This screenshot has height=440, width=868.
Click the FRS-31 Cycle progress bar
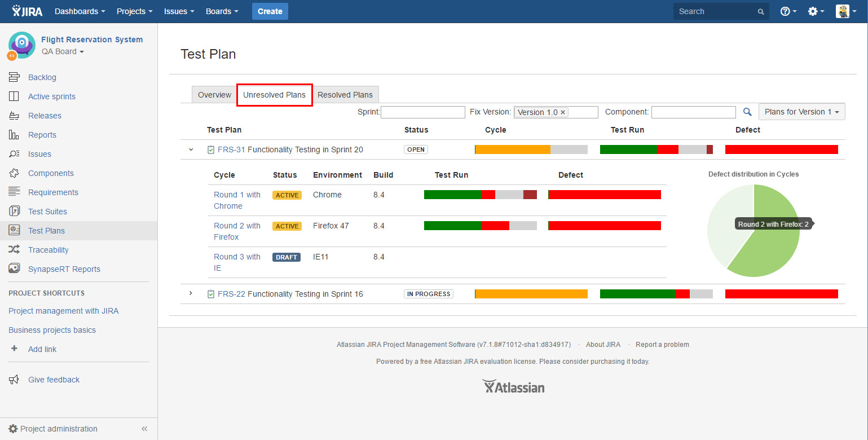[x=531, y=149]
